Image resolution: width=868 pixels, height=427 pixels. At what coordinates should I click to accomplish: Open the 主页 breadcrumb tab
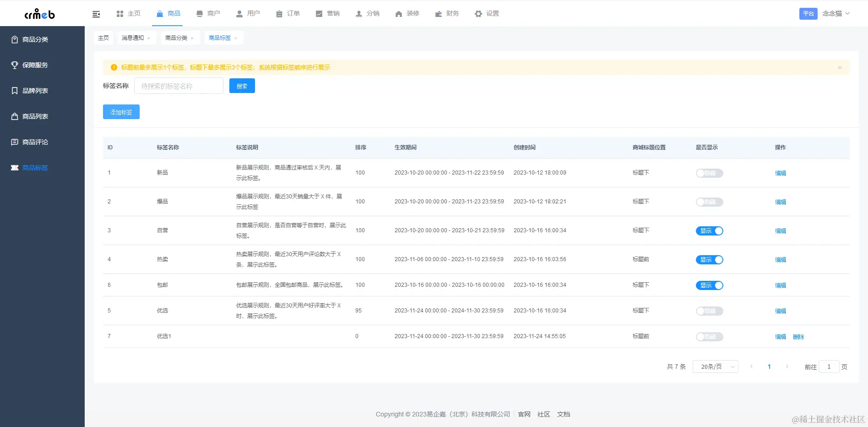point(103,38)
